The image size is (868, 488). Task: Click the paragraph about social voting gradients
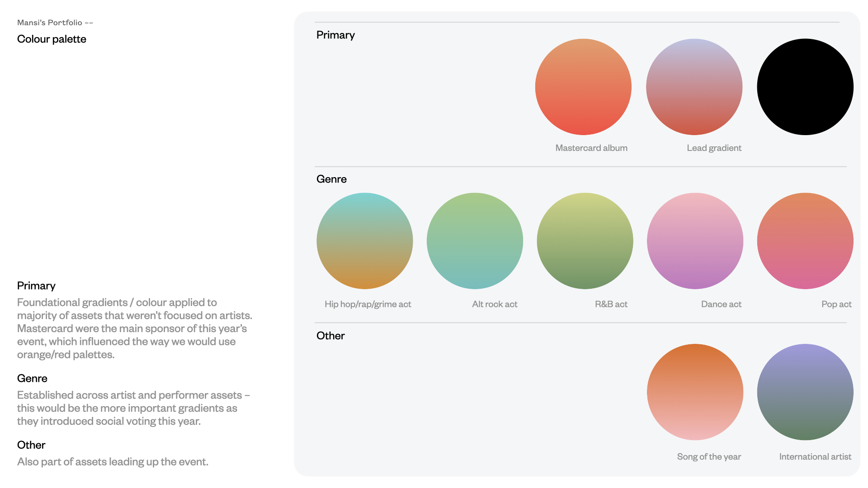[x=133, y=408]
